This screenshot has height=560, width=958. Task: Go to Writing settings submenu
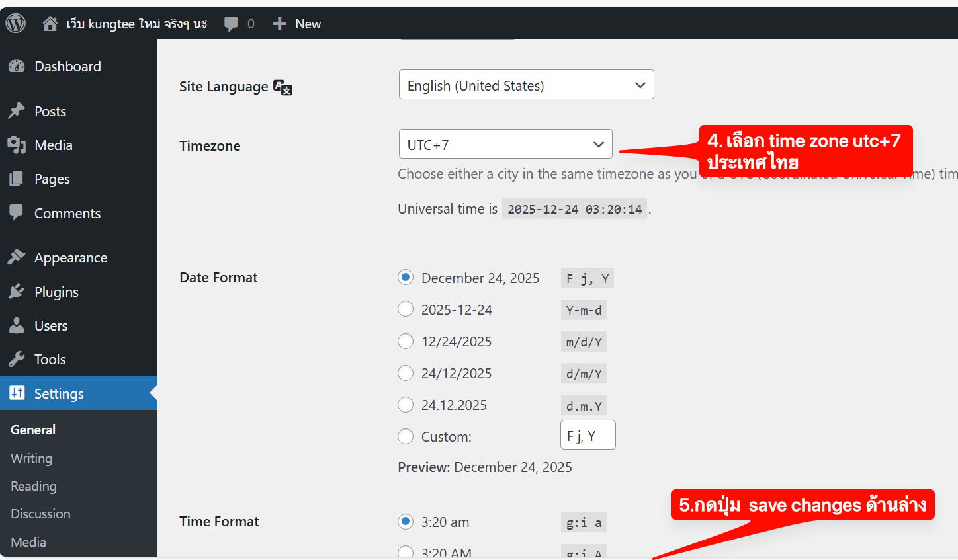(31, 458)
